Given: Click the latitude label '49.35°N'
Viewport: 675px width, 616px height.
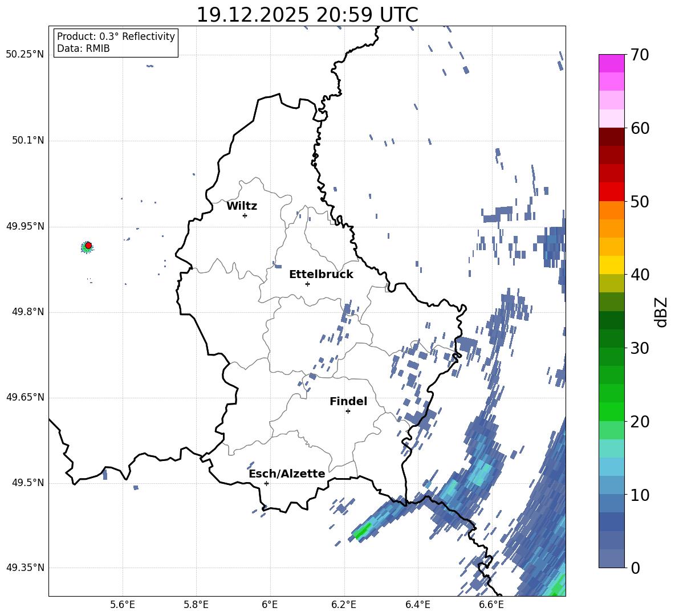Looking at the screenshot, I should coord(25,568).
